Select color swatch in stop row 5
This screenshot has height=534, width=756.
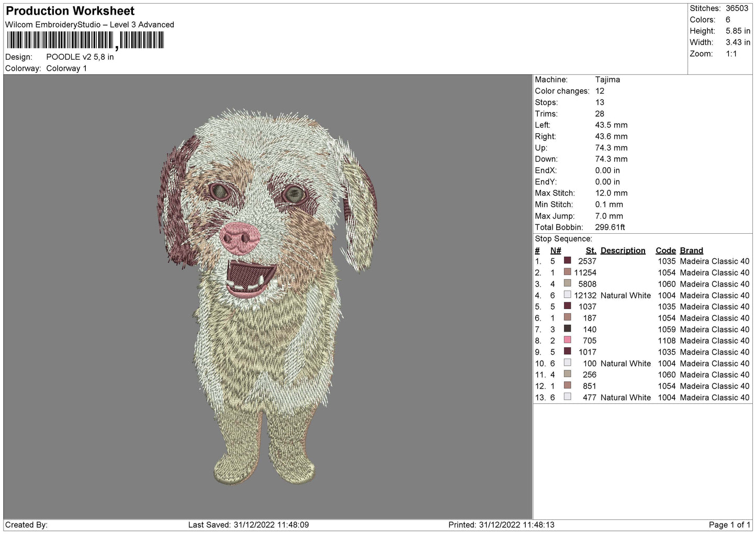[x=567, y=306]
